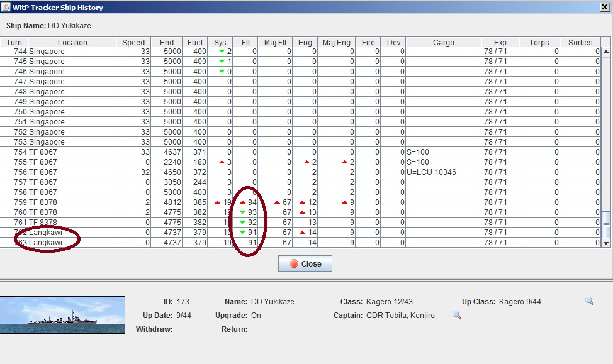This screenshot has width=613, height=364.
Task: Sort by the Sorties column header
Action: point(580,42)
